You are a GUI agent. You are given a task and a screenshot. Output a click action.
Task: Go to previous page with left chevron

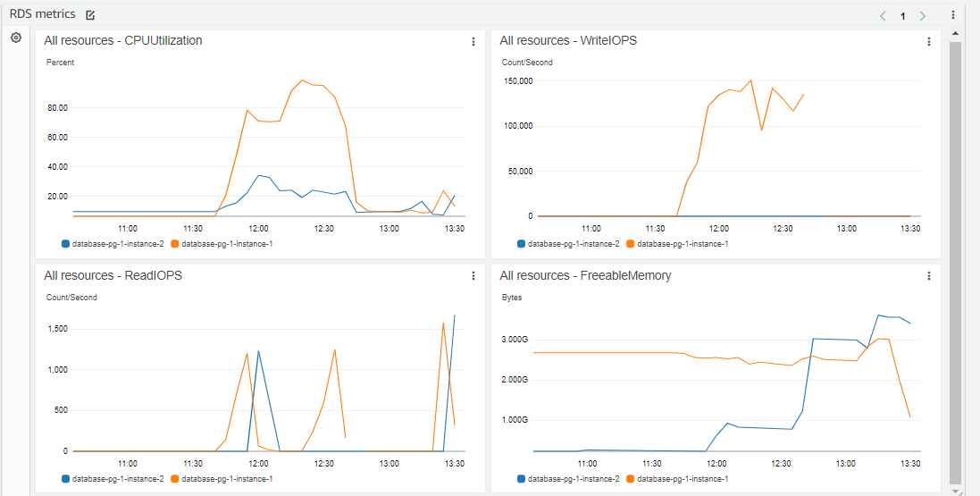coord(884,15)
